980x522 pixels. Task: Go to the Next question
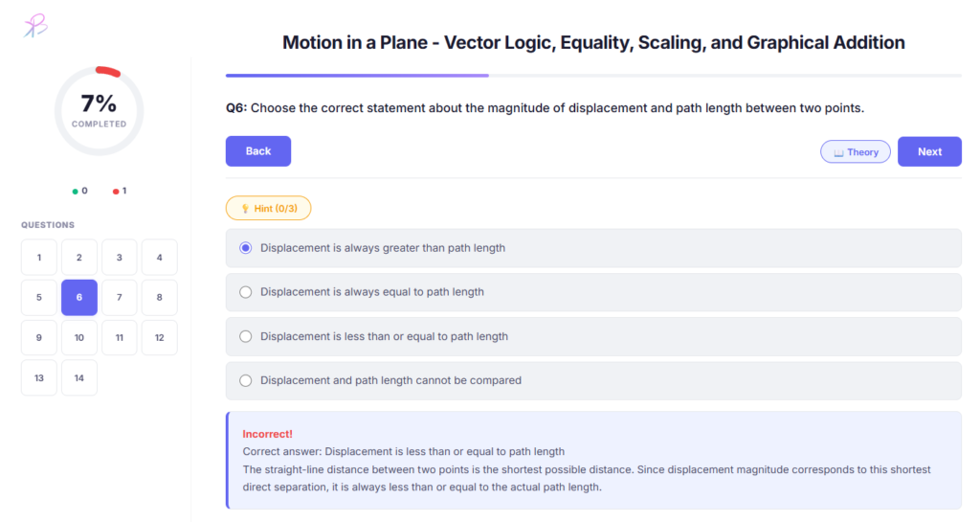928,151
